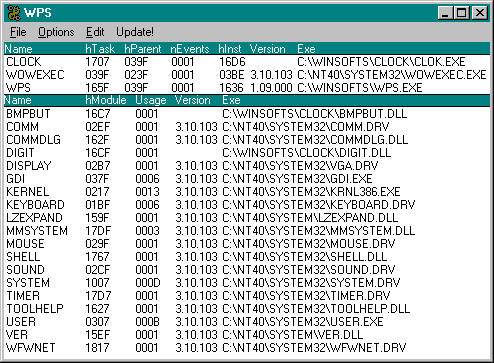Click the WPS application icon in title bar
This screenshot has height=363, width=494.
click(x=14, y=13)
